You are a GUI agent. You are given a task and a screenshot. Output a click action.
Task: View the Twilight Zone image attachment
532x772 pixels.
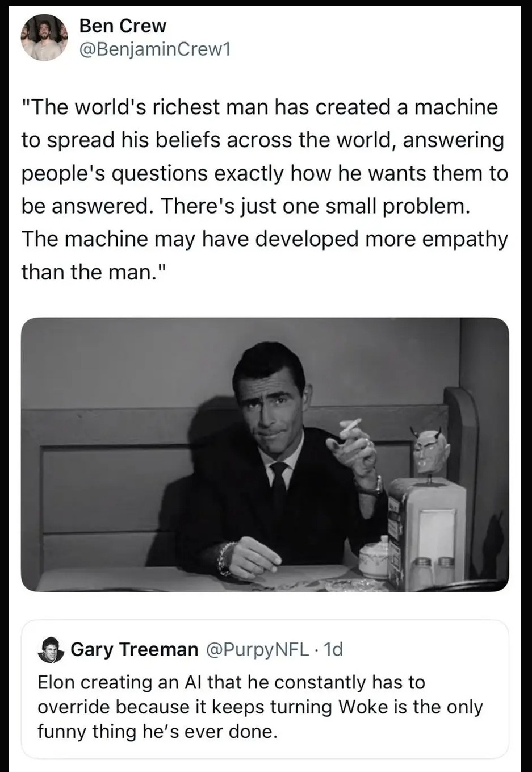click(266, 454)
